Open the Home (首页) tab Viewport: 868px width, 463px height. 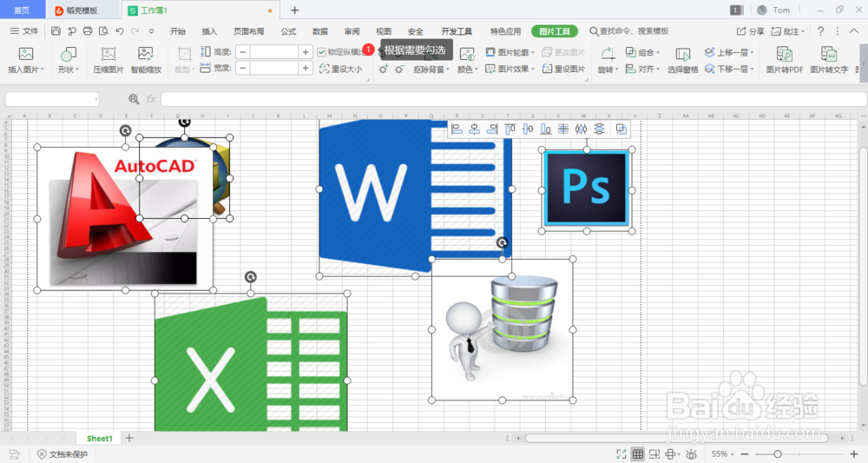[x=22, y=10]
